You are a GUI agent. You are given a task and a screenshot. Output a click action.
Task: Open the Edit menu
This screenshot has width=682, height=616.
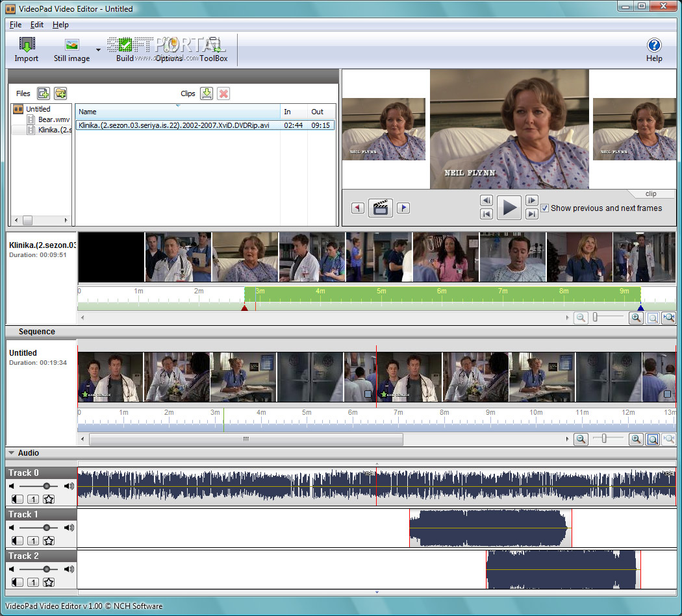(x=37, y=25)
